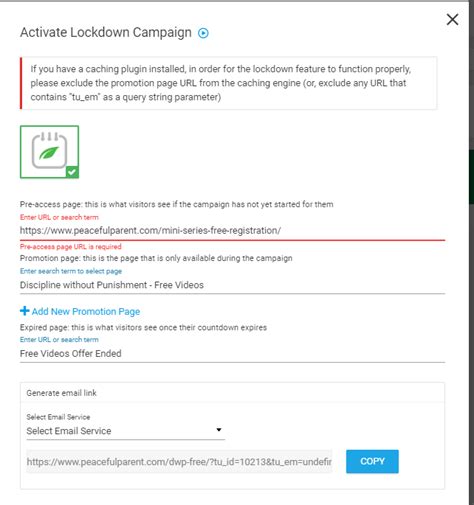474x505 pixels.
Task: Click the 'Pre-access page URL is required' error
Action: pyautogui.click(x=71, y=247)
